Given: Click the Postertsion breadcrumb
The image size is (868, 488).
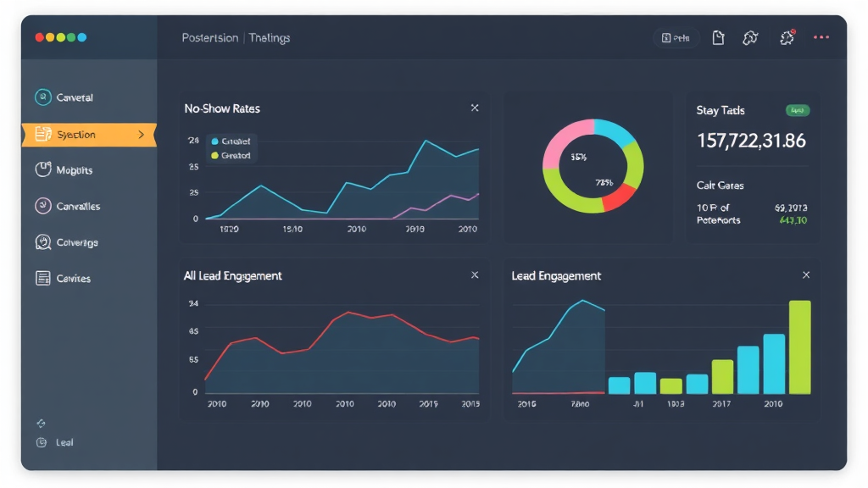Looking at the screenshot, I should pyautogui.click(x=210, y=37).
